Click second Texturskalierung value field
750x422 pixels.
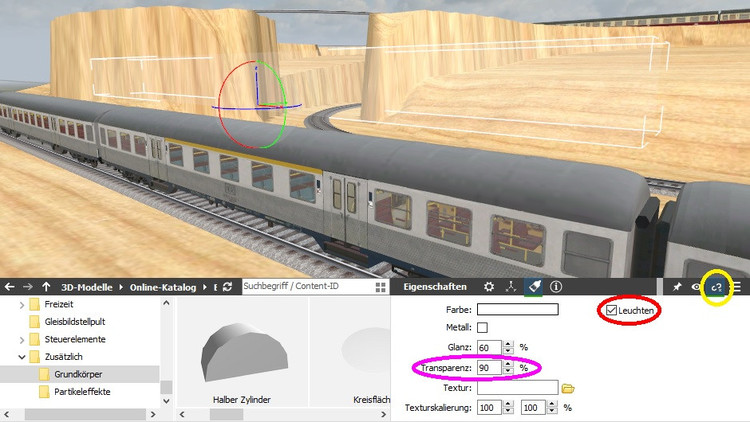pyautogui.click(x=533, y=408)
